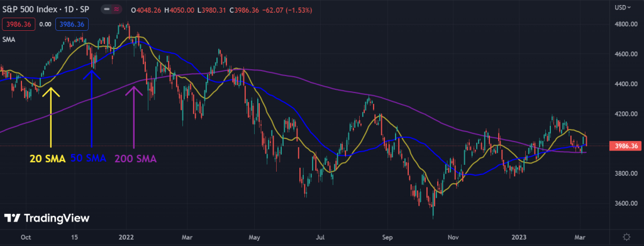Click the 4800.00 price axis label

pyautogui.click(x=626, y=25)
